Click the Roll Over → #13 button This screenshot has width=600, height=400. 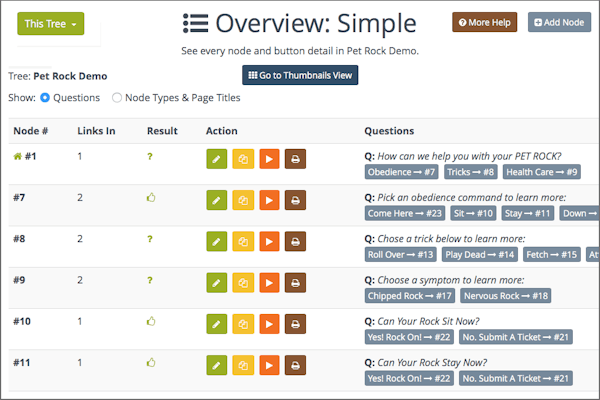tap(401, 255)
